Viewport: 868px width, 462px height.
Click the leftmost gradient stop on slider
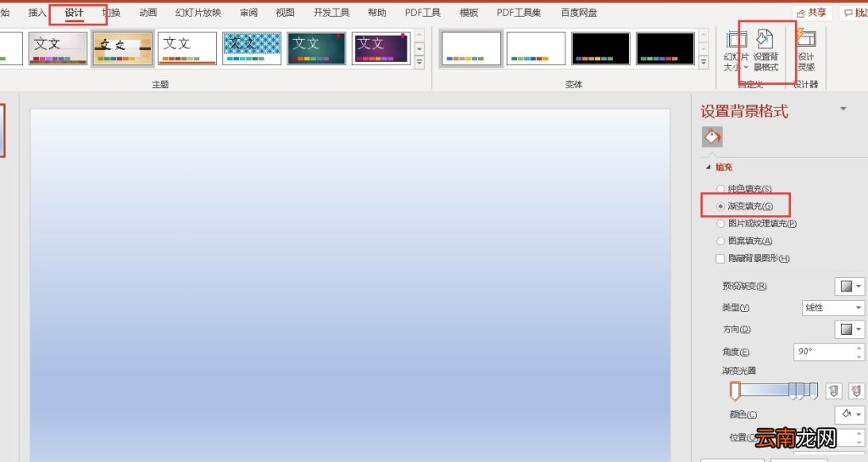pos(735,391)
